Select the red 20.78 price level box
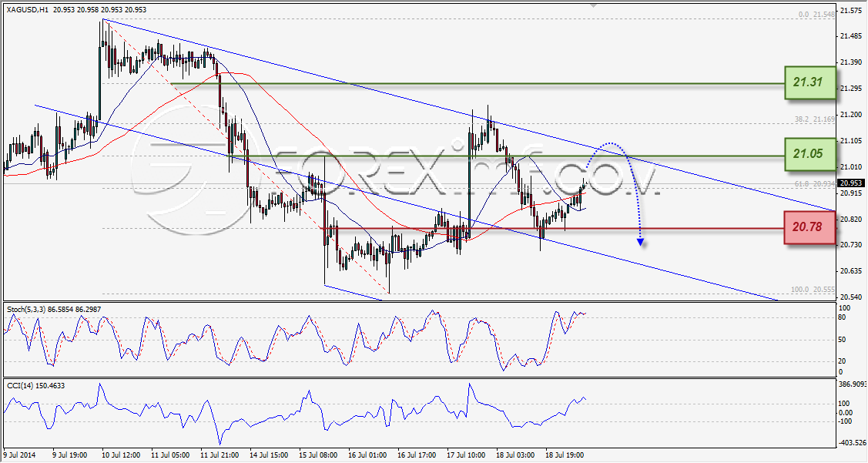 [810, 227]
